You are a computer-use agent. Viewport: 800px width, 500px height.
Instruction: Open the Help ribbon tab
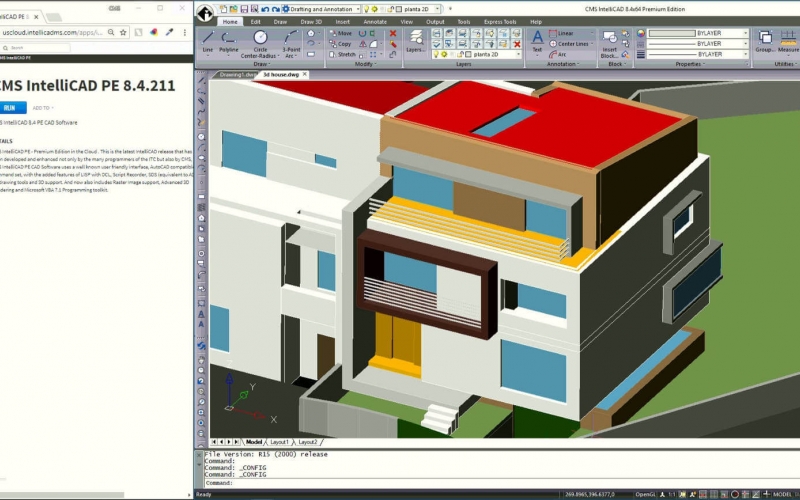click(536, 22)
